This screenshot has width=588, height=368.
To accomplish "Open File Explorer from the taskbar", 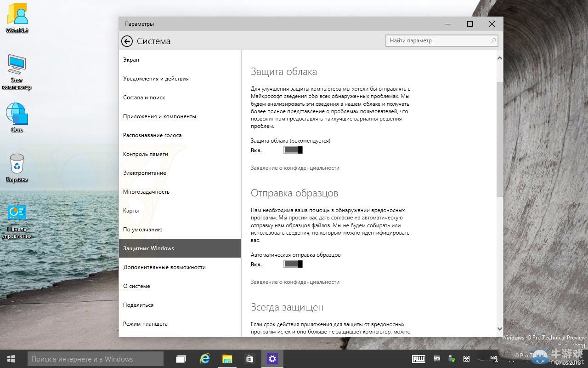I will coord(227,359).
